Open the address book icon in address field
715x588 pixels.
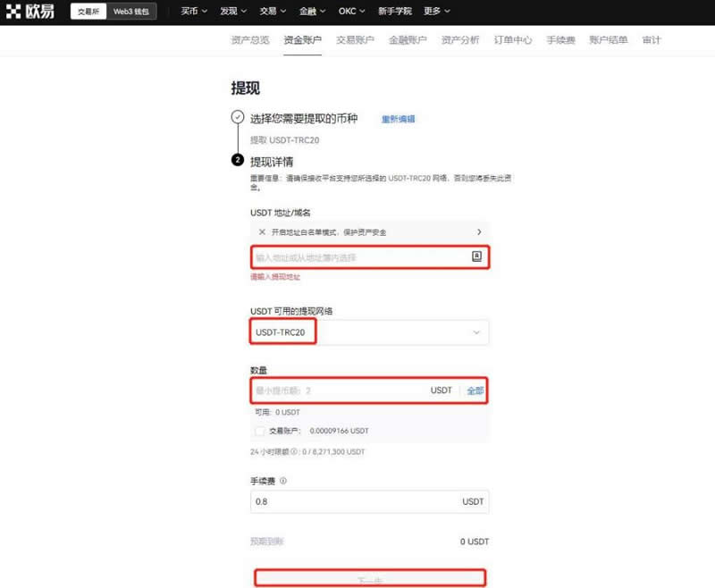[x=476, y=256]
